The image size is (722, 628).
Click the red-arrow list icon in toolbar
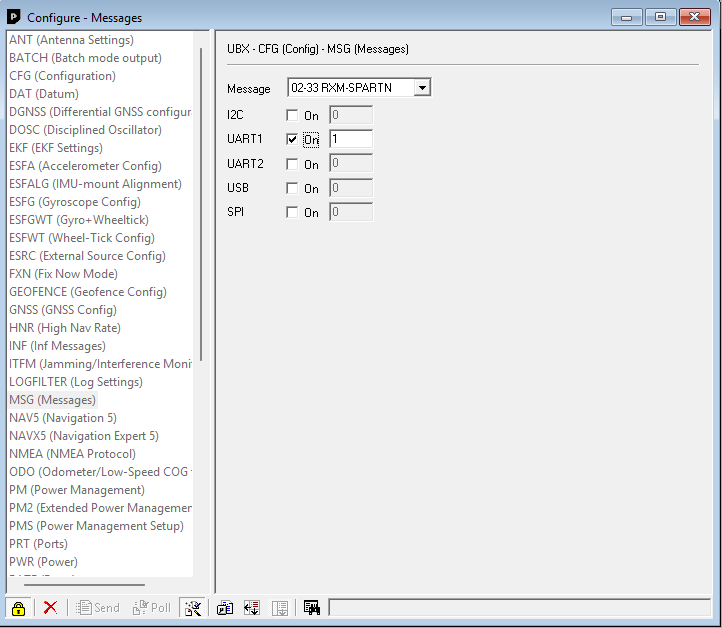pyautogui.click(x=252, y=607)
